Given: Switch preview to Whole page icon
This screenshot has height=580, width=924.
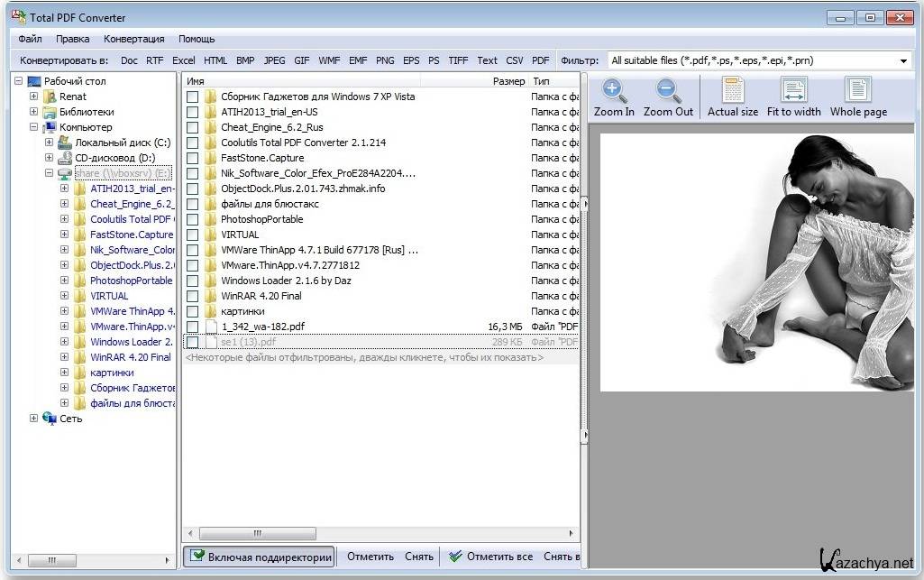Looking at the screenshot, I should [858, 90].
